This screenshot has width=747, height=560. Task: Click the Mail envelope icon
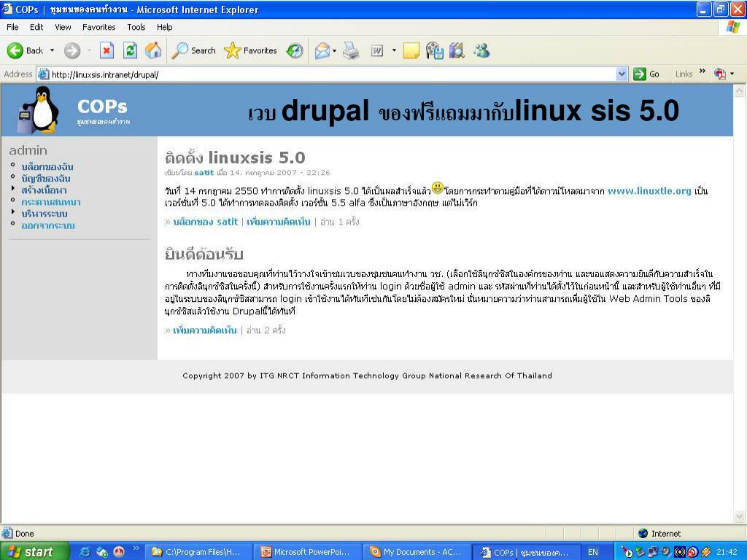tap(322, 50)
